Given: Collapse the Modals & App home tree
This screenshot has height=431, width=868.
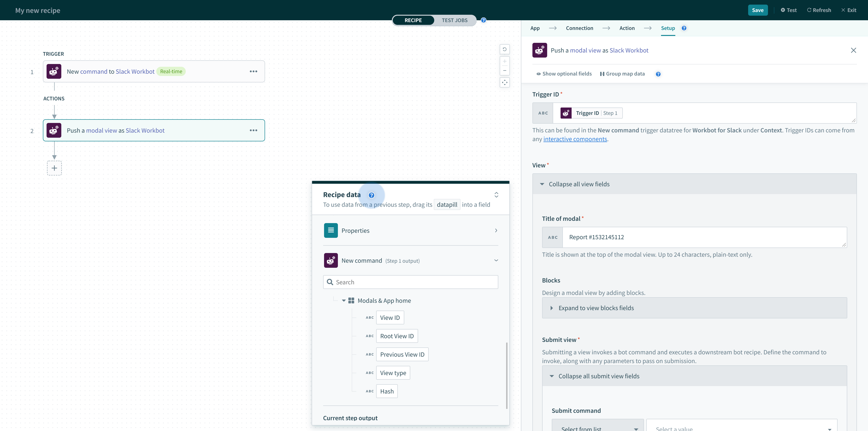Looking at the screenshot, I should pyautogui.click(x=344, y=301).
